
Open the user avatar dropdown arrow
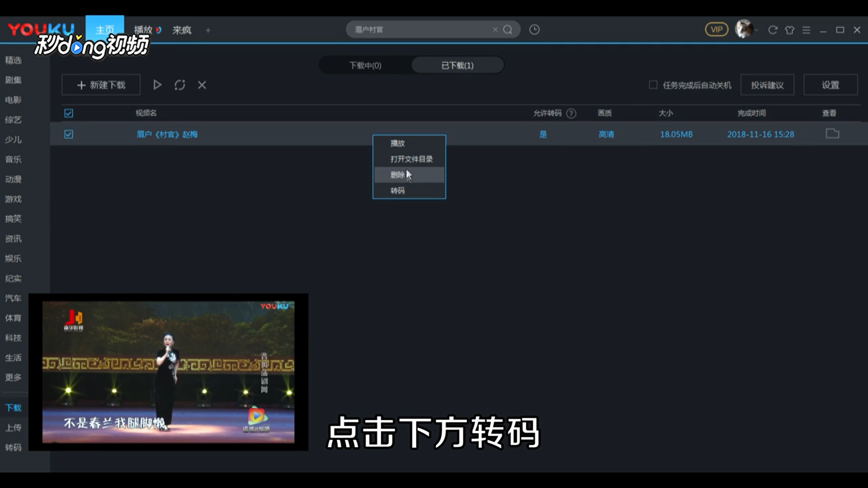pos(758,29)
